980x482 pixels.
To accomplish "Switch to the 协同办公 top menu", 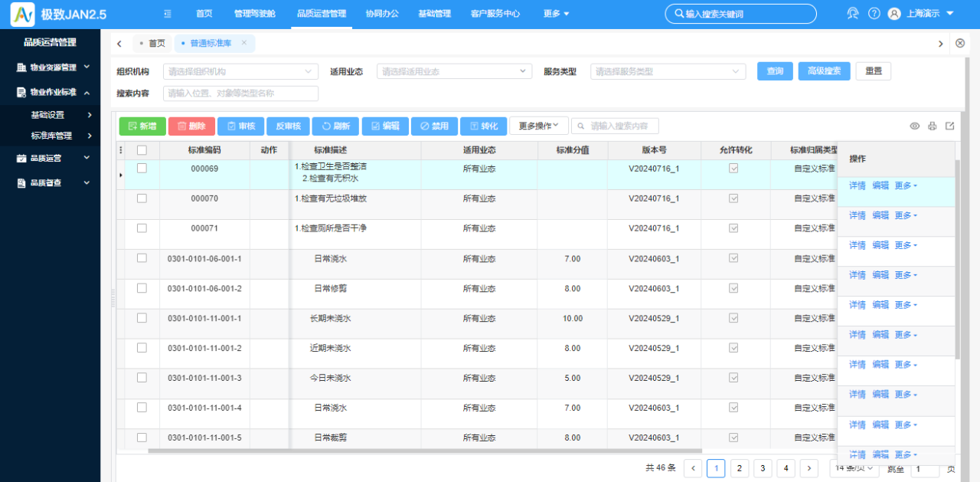I will [381, 14].
